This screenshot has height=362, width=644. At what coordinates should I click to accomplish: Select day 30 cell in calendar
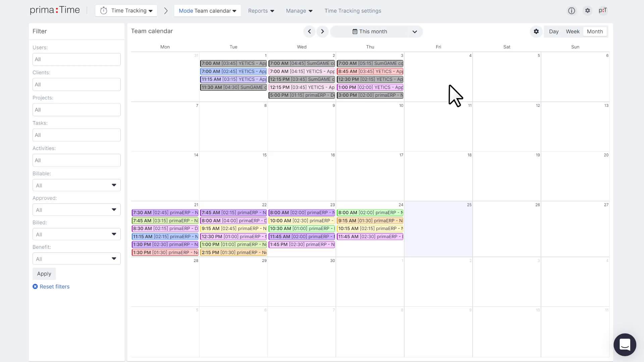[x=302, y=282]
